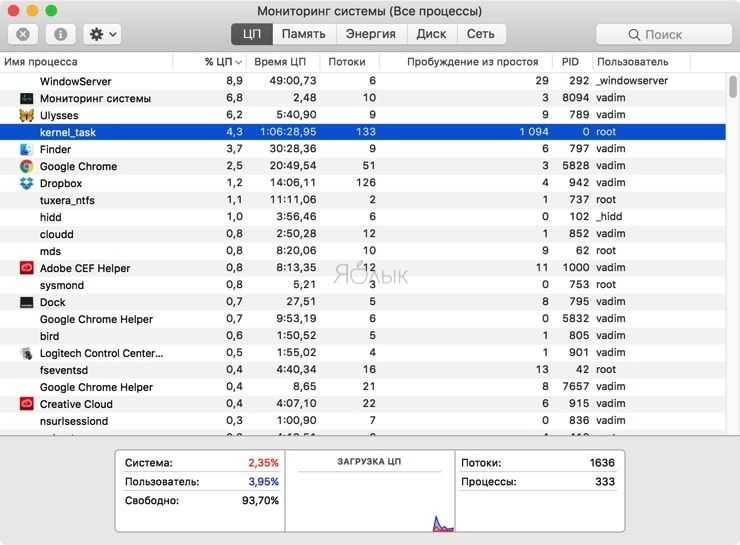Screen dimensions: 740x545
Task: Click CPU time 49:00,73 cell
Action: click(x=293, y=81)
